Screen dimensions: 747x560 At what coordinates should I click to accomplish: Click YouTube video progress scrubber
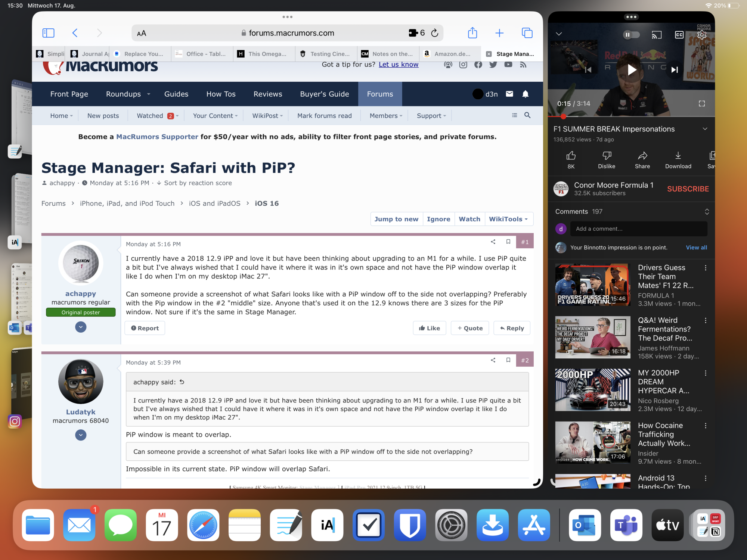[563, 117]
